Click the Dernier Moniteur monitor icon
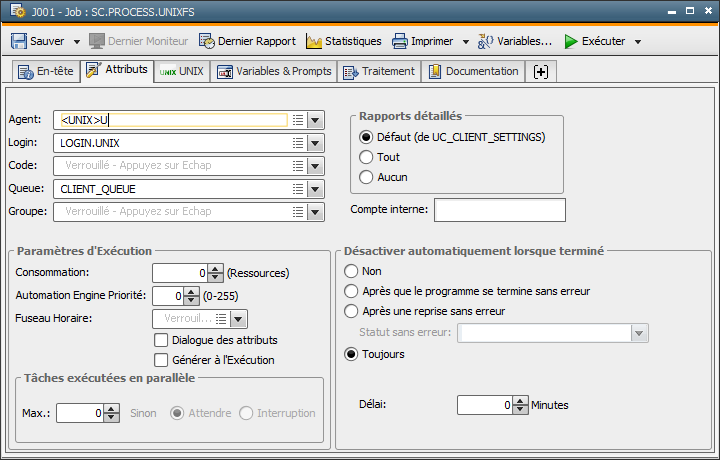Screen dimensions: 720x460 click(97, 41)
